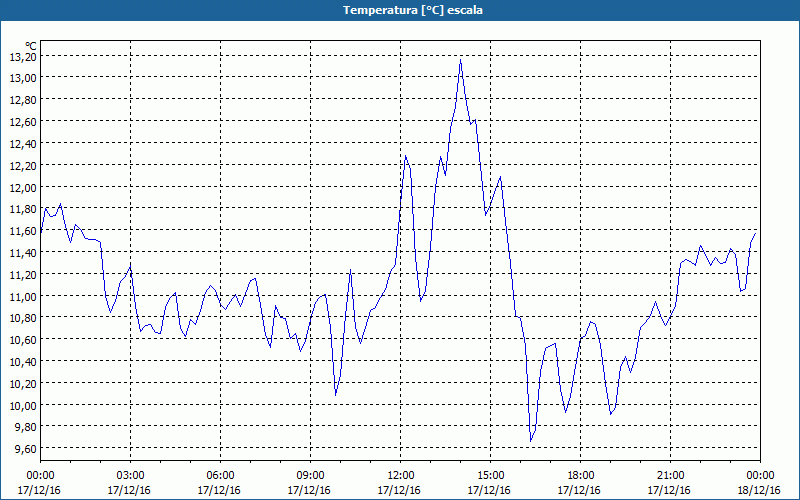
Task: Select the 12,80 y-axis value
Action: pos(23,100)
